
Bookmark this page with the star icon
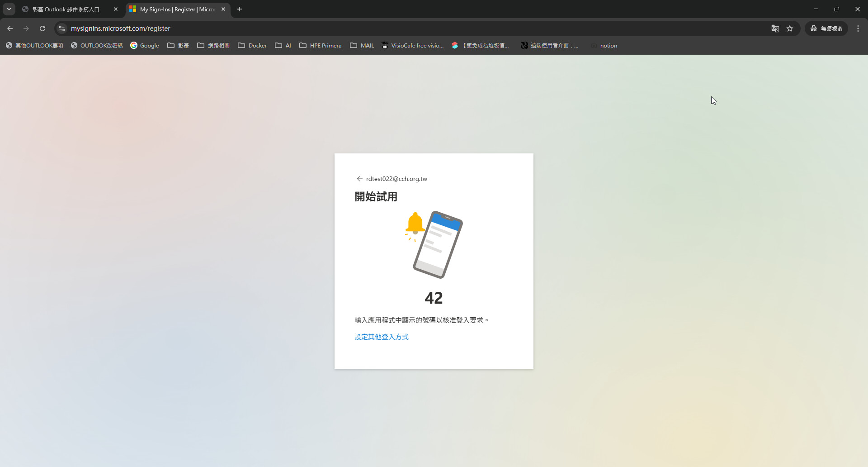tap(790, 29)
